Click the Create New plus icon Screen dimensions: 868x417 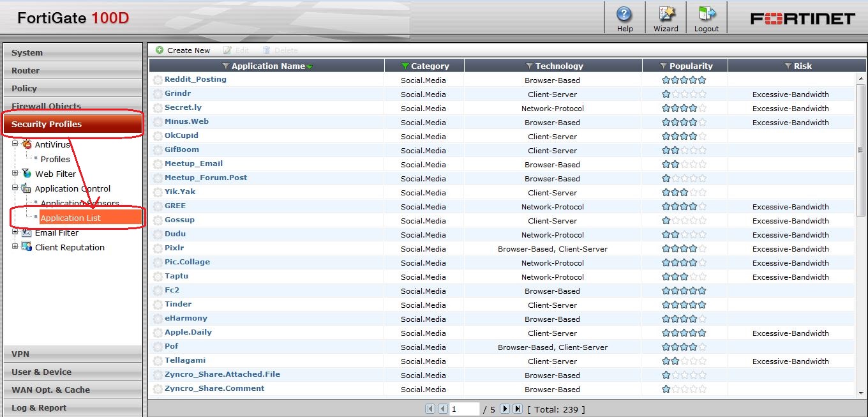tap(160, 50)
